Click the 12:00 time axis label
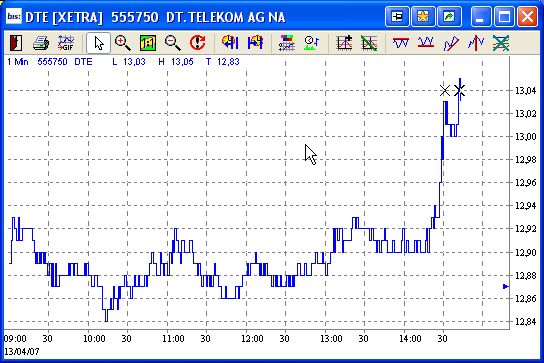544x363 pixels. (252, 338)
